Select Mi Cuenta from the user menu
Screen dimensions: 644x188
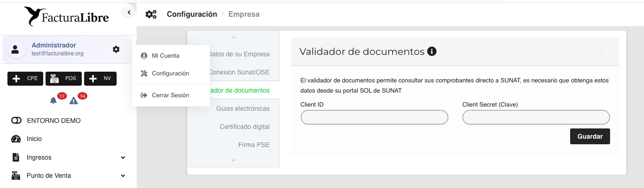pyautogui.click(x=165, y=56)
